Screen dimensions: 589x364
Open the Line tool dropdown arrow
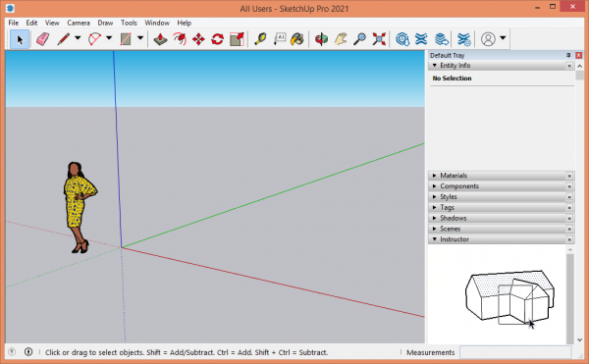78,38
